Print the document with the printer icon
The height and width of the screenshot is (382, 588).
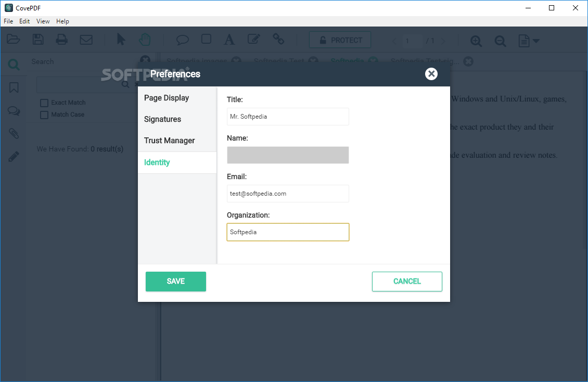point(61,40)
